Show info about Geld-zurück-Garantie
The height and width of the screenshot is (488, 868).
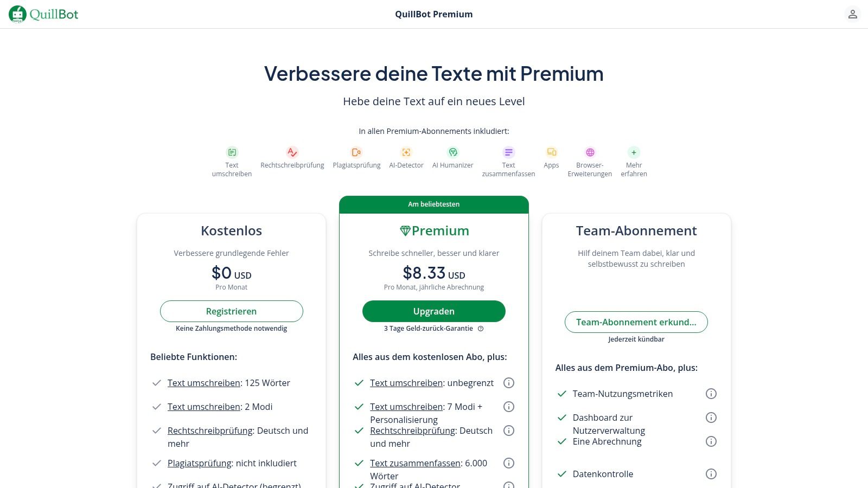pos(481,329)
